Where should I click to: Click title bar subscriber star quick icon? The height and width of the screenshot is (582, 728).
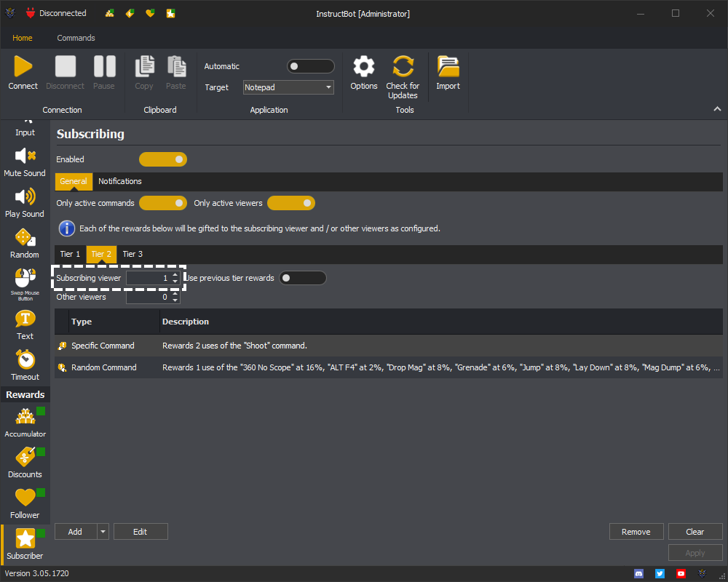170,14
